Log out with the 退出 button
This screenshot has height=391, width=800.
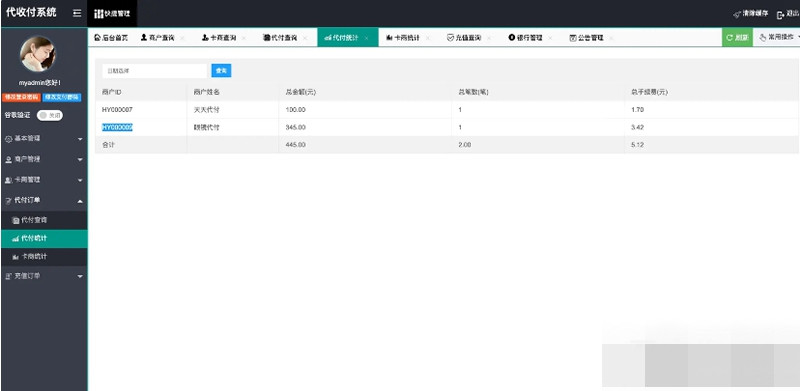[788, 14]
